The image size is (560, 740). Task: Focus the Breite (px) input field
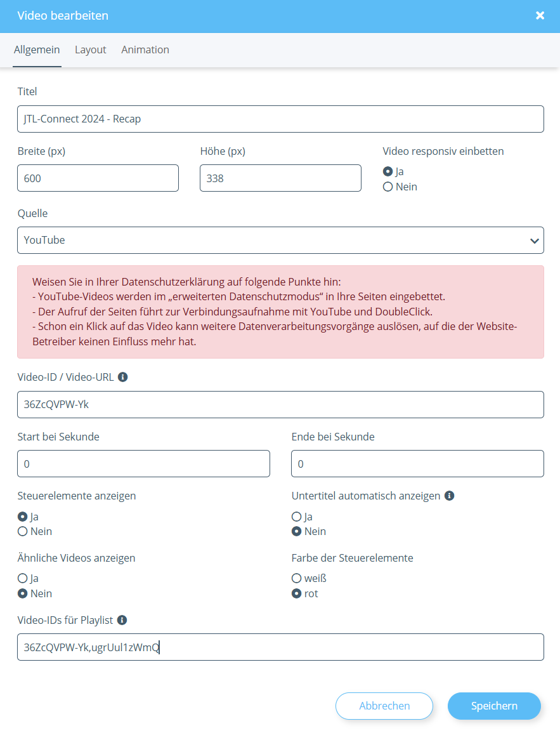[98, 178]
